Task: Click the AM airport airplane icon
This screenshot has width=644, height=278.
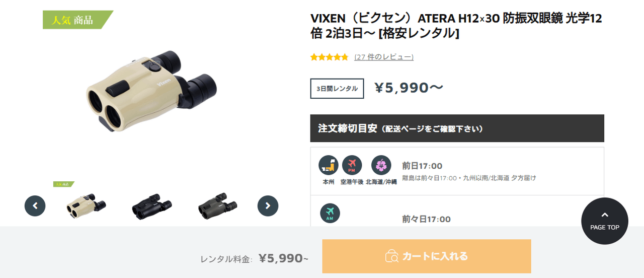Action: 330,213
